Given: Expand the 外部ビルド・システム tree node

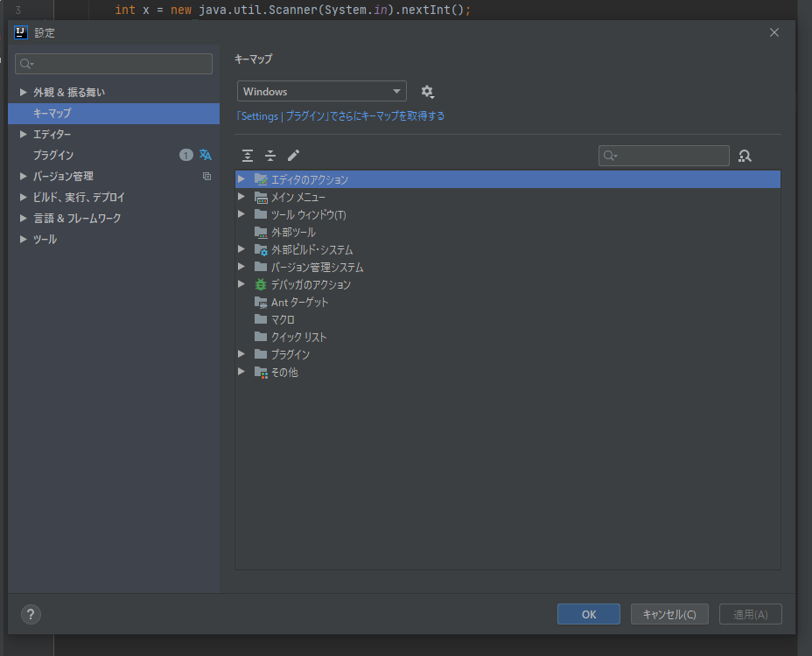Looking at the screenshot, I should (241, 249).
